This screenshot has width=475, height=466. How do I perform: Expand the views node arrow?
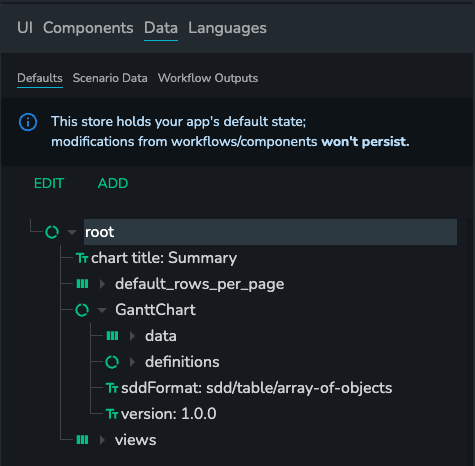click(102, 440)
